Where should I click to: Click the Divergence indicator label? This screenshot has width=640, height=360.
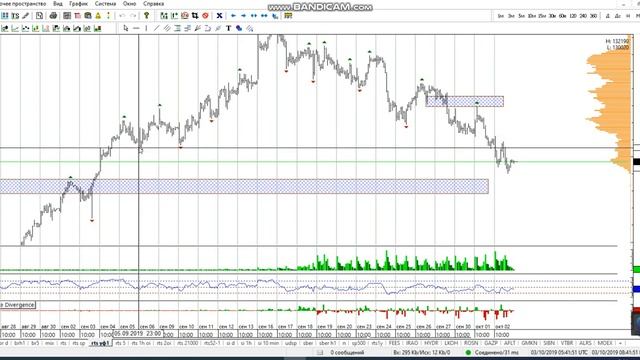tap(18, 305)
